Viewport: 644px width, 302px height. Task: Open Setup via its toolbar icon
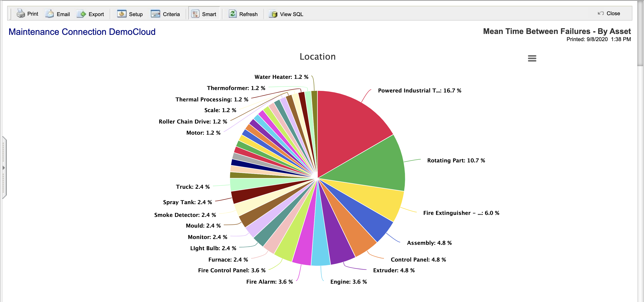tap(122, 14)
